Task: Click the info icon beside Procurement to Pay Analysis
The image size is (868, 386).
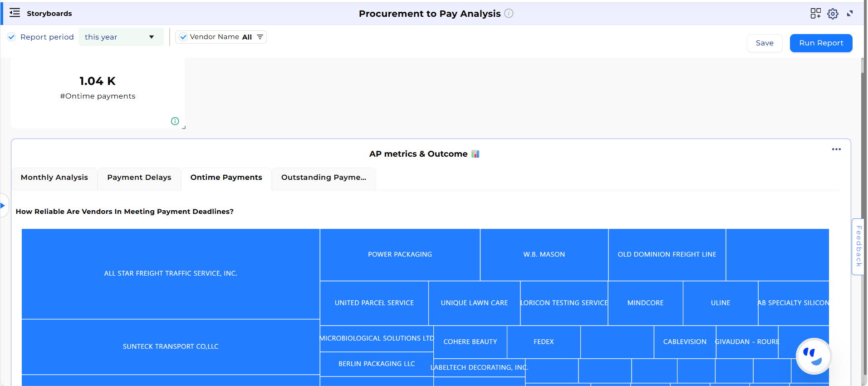Action: [509, 14]
